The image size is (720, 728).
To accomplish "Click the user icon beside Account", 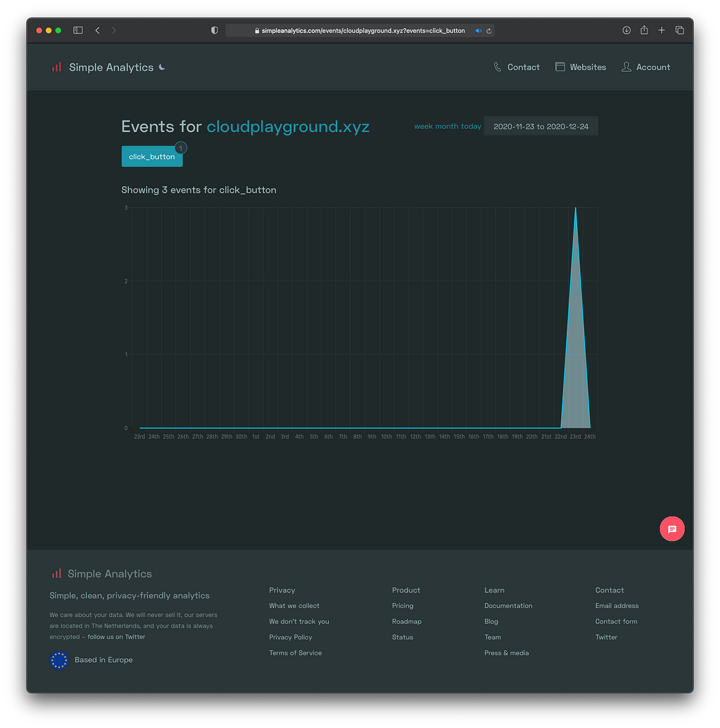I will 626,67.
